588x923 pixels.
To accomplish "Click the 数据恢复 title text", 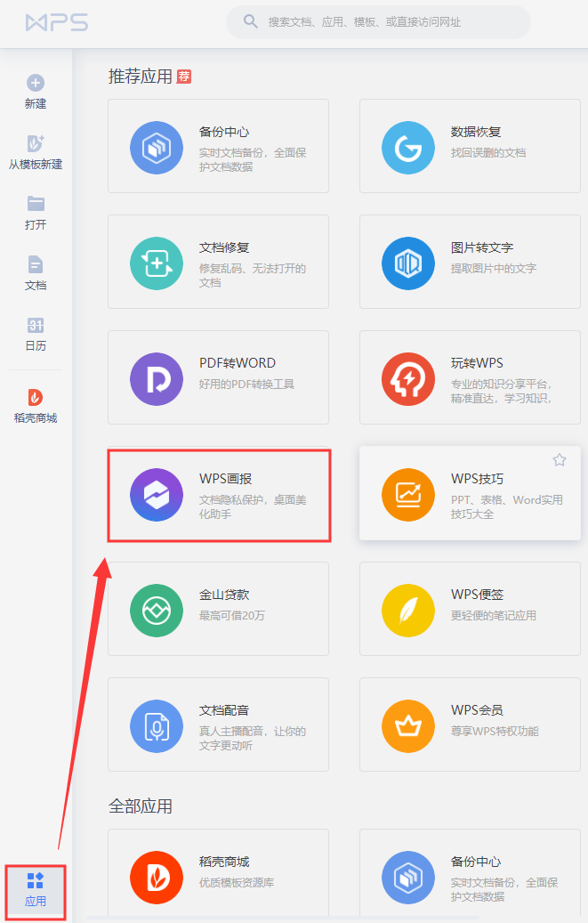I will [x=476, y=132].
